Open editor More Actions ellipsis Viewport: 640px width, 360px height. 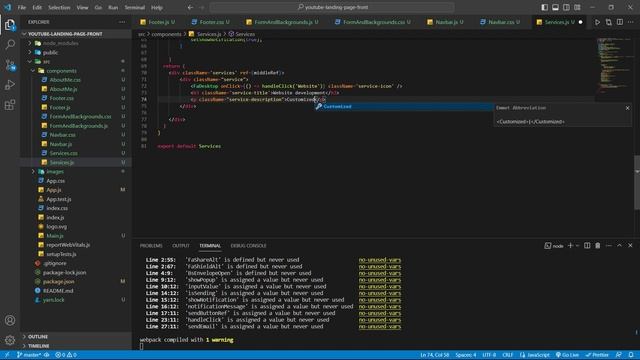[x=631, y=22]
